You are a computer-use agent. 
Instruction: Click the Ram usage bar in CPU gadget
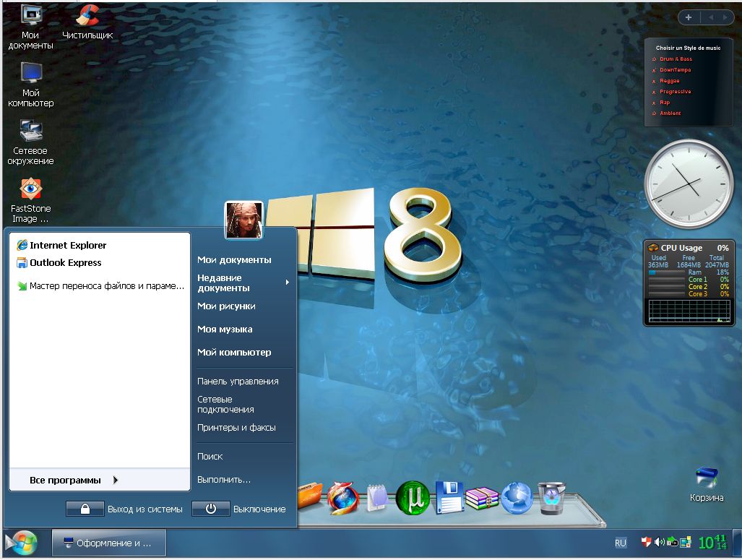666,272
